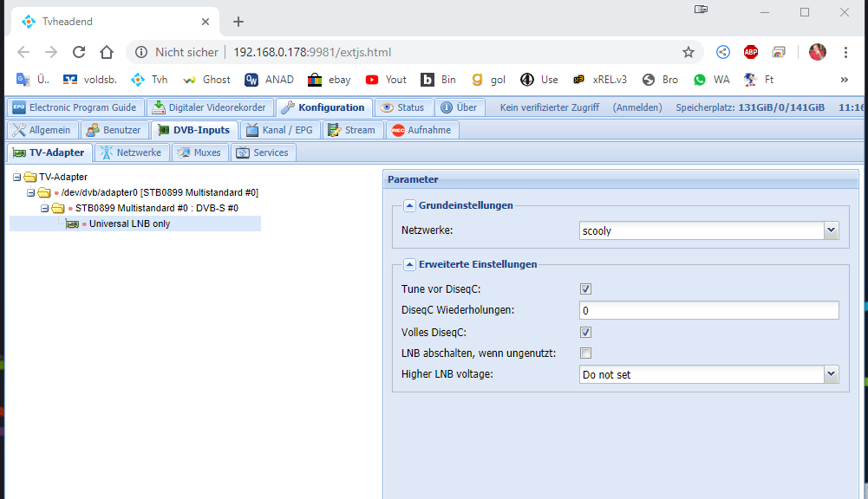Open the translate bookmark labeled Ü..
The height and width of the screenshot is (499, 868).
(x=33, y=80)
